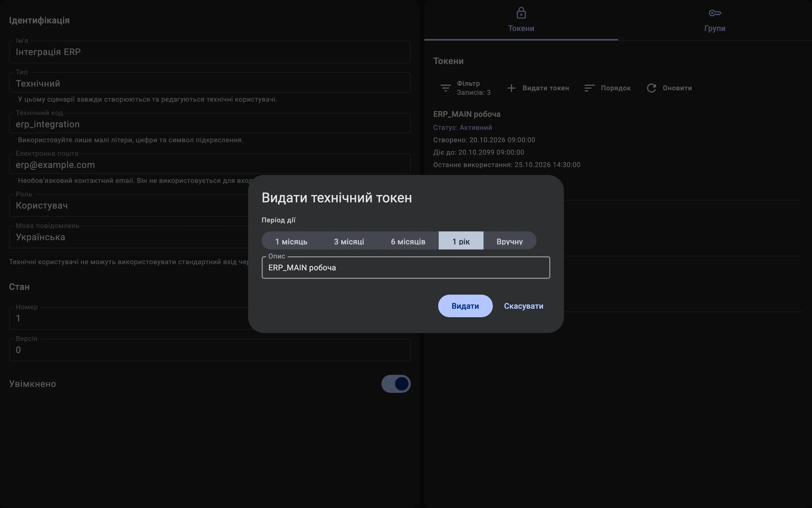This screenshot has height=508, width=812.
Task: Click the Фільтр filter icon
Action: 445,88
